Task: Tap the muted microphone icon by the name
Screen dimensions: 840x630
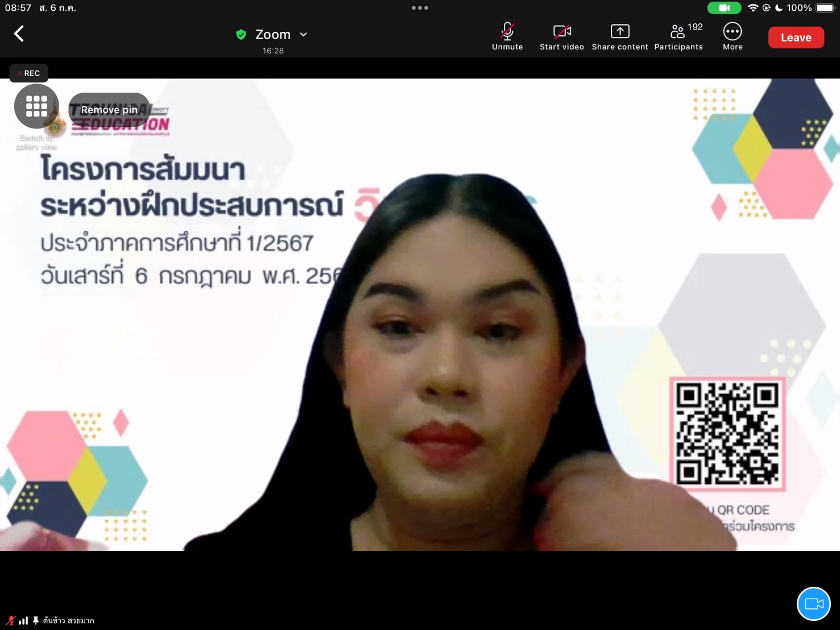Action: point(11,620)
